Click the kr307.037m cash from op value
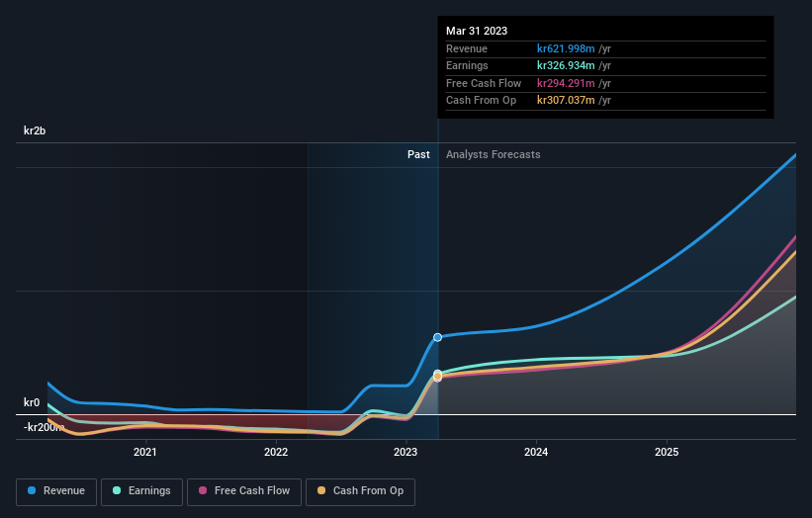 566,100
